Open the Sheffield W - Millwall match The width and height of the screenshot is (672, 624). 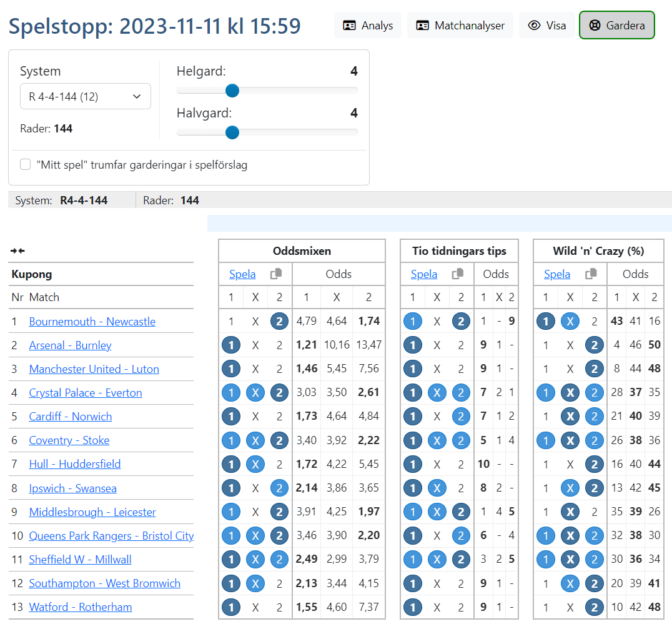point(80,560)
